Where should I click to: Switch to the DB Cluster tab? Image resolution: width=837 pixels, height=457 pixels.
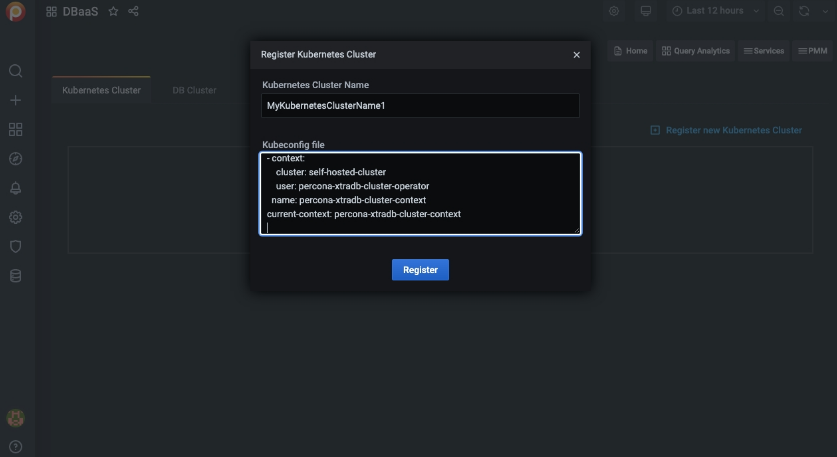(194, 90)
